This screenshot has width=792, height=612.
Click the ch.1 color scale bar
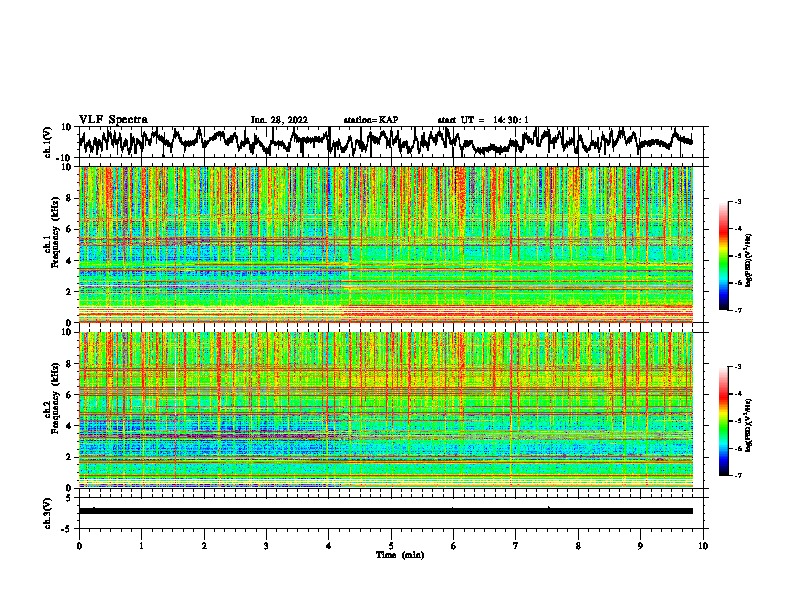click(723, 256)
